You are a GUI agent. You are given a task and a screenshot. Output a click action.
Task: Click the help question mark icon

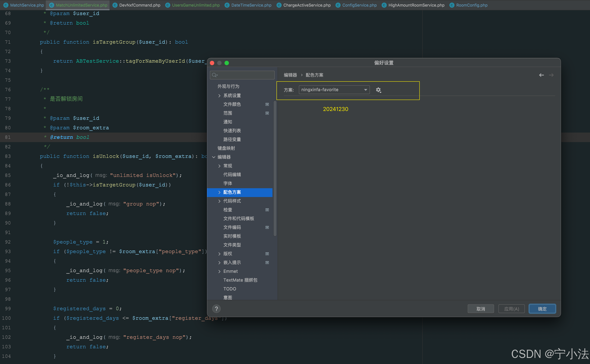coord(216,309)
